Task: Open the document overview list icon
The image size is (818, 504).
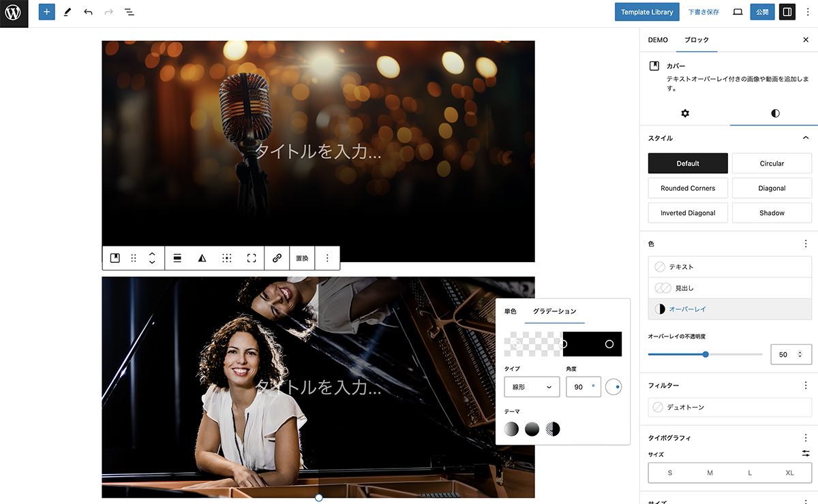Action: click(x=130, y=12)
